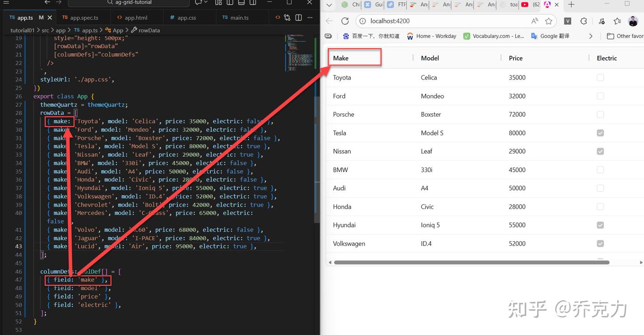This screenshot has width=644, height=335.
Task: Open the browser new tab with plus
Action: pyautogui.click(x=571, y=4)
